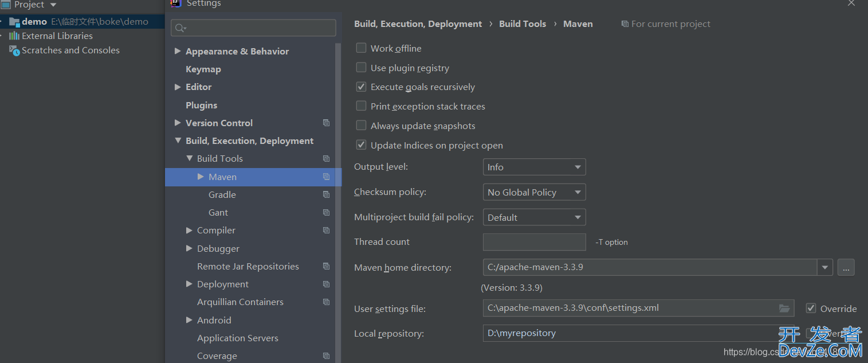Viewport: 868px width, 363px height.
Task: Expand the Compiler node
Action: pyautogui.click(x=189, y=230)
